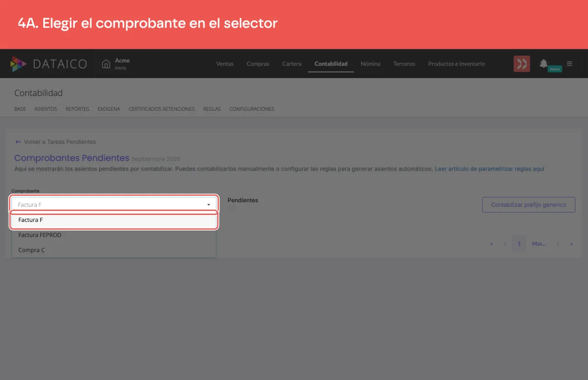Expand the Comprobante selector
This screenshot has width=588, height=380.
point(113,204)
